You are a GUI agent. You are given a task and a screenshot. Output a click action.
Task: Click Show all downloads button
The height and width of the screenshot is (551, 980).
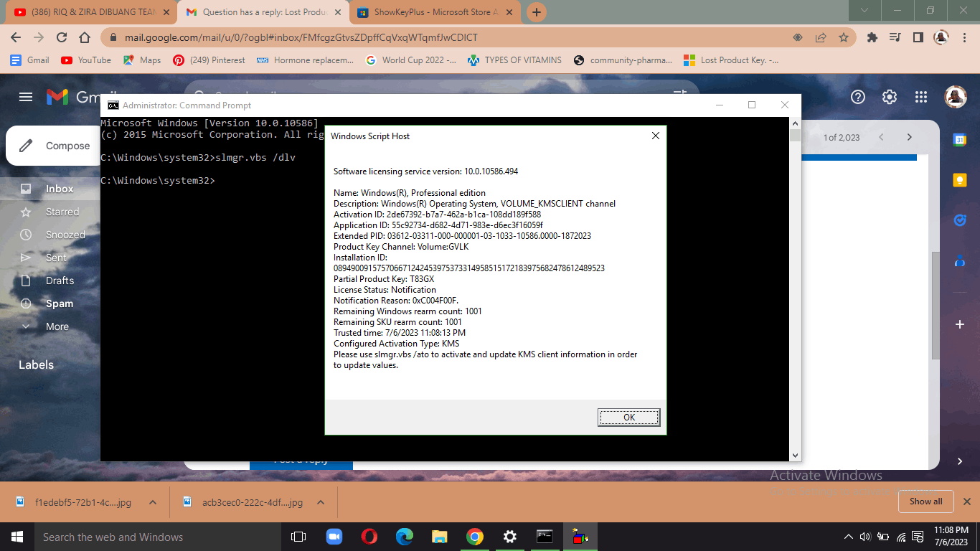point(925,501)
